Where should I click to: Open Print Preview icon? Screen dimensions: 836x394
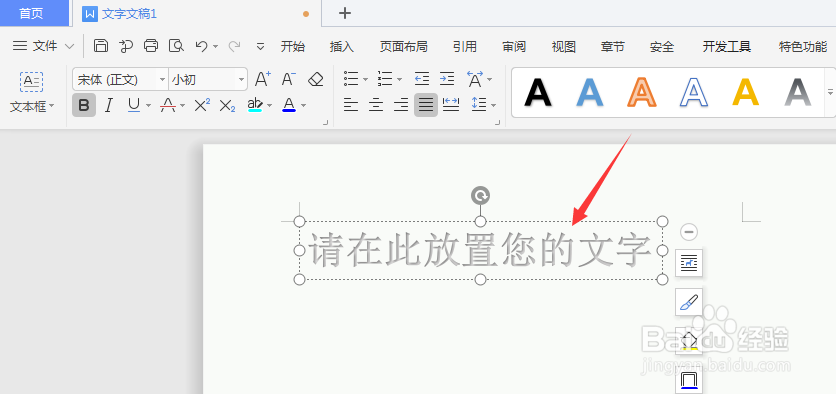tap(176, 46)
